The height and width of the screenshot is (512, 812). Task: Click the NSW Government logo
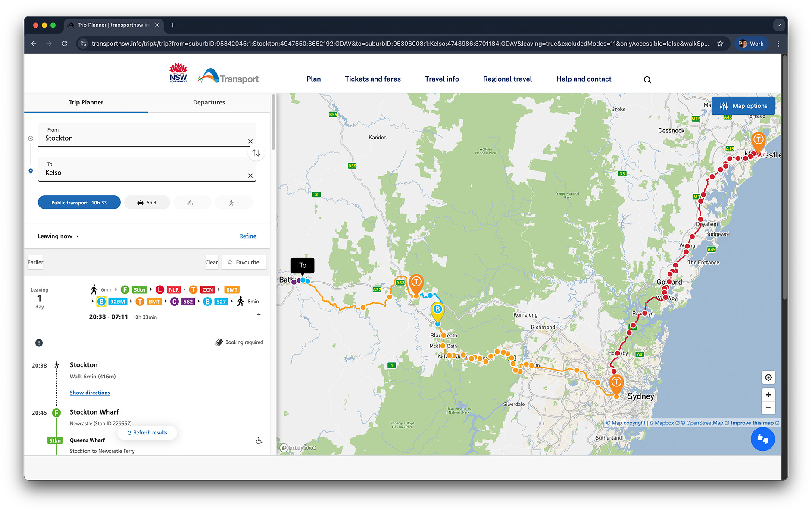pyautogui.click(x=178, y=73)
